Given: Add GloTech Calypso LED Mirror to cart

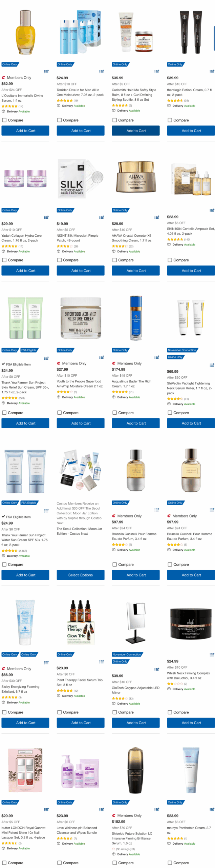Looking at the screenshot, I should (136, 723).
